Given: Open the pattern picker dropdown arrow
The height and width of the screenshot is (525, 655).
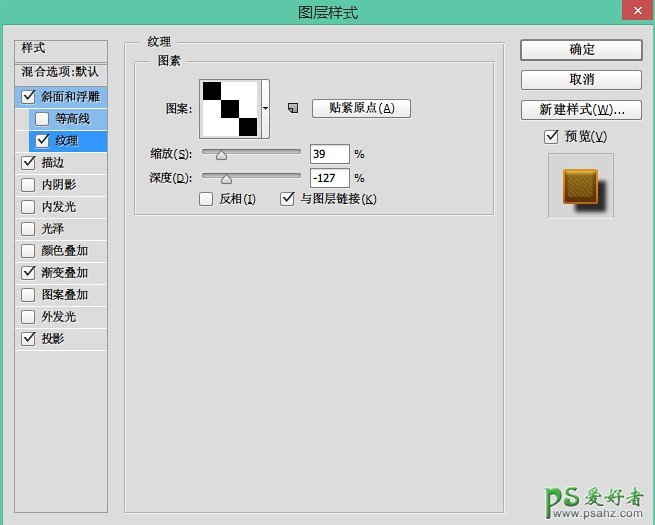Looking at the screenshot, I should click(265, 109).
